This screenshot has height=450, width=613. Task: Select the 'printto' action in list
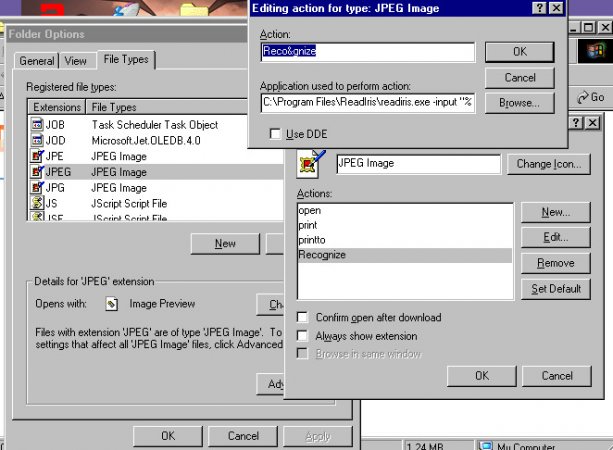tap(405, 240)
